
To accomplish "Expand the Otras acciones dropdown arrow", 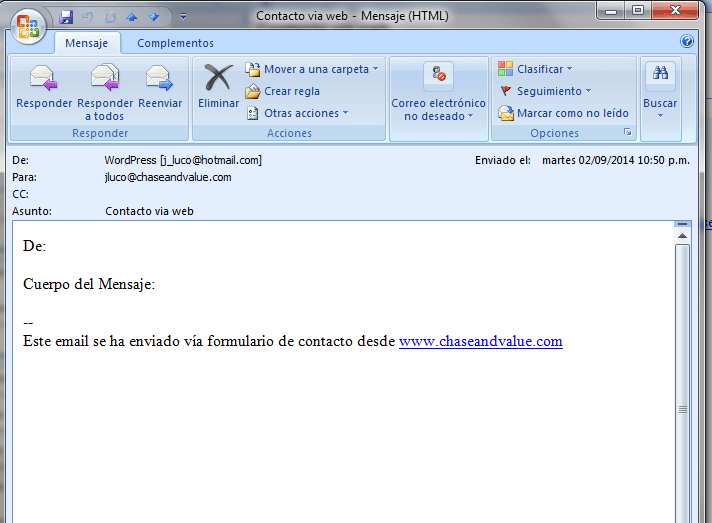I will [346, 113].
